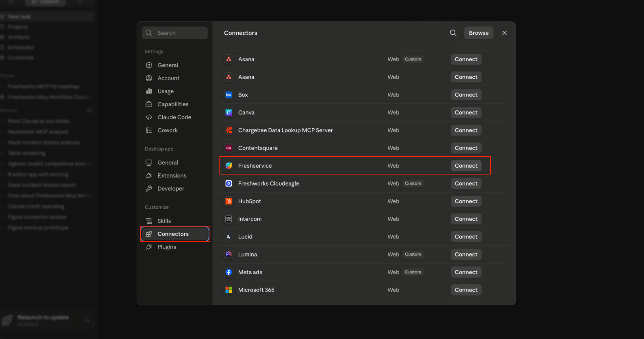Connect the Meta ads connector

coord(466,272)
